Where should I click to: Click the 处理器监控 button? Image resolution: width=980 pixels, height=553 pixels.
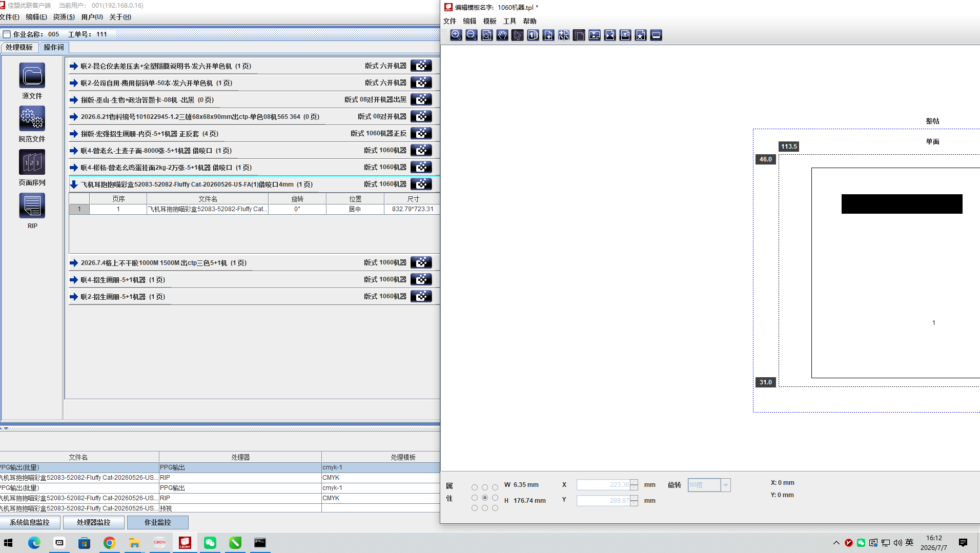coord(94,522)
